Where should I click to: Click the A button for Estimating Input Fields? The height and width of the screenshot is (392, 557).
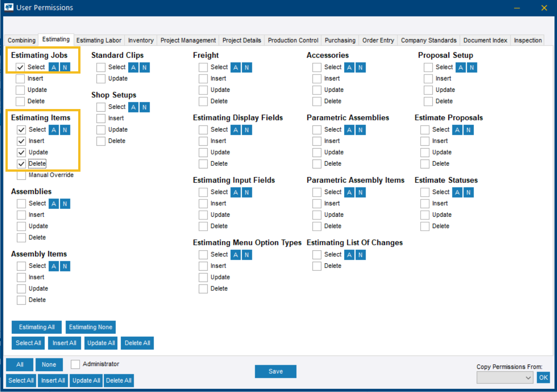click(x=236, y=192)
